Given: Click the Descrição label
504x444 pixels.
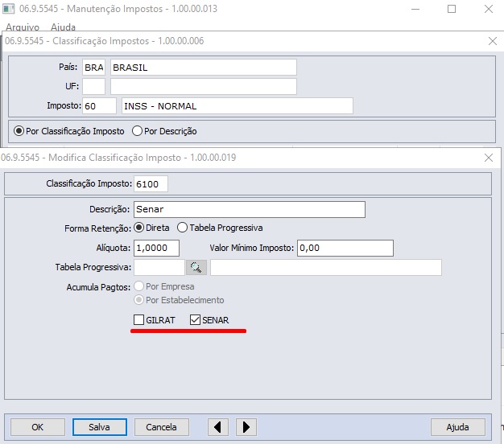Looking at the screenshot, I should [x=109, y=209].
